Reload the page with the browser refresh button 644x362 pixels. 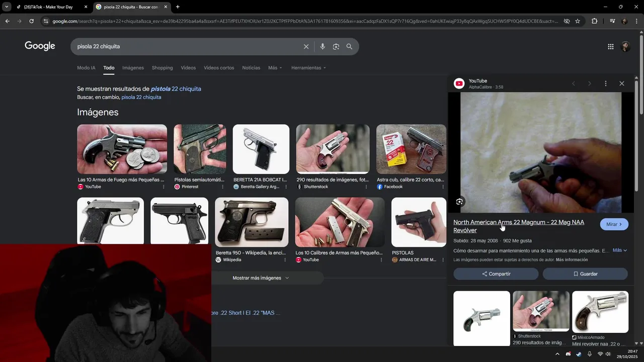click(31, 21)
